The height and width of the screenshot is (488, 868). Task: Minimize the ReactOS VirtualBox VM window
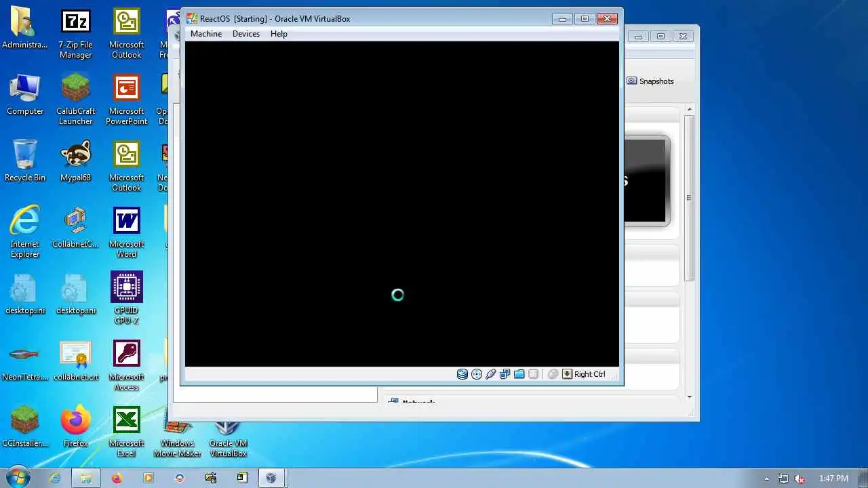tap(562, 19)
